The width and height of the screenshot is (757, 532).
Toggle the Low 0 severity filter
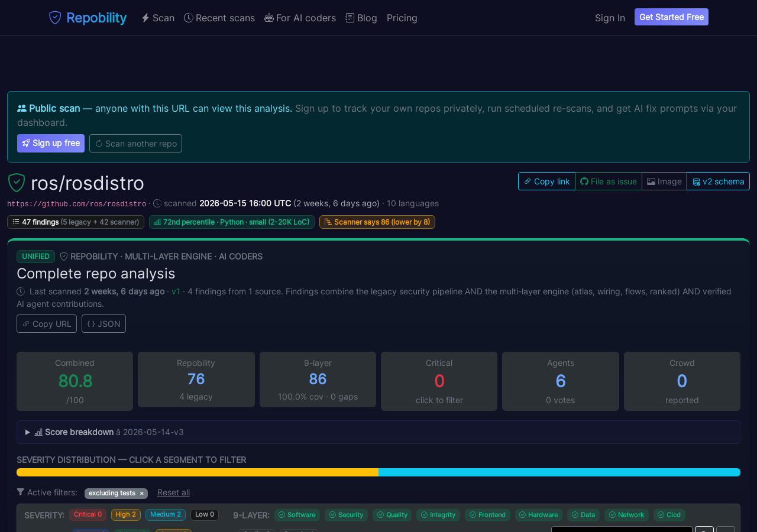click(x=205, y=515)
